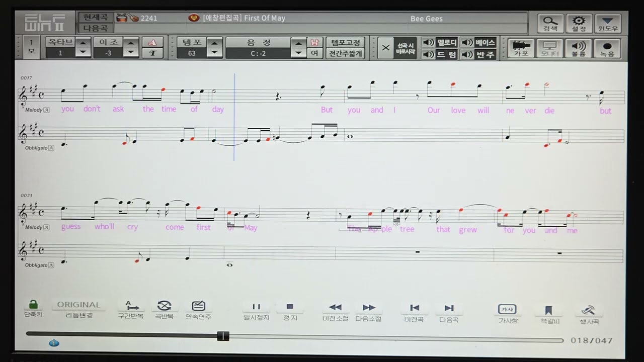This screenshot has width=644, height=362.
Task: Toggle the 멜로디 melody sound
Action: click(440, 42)
